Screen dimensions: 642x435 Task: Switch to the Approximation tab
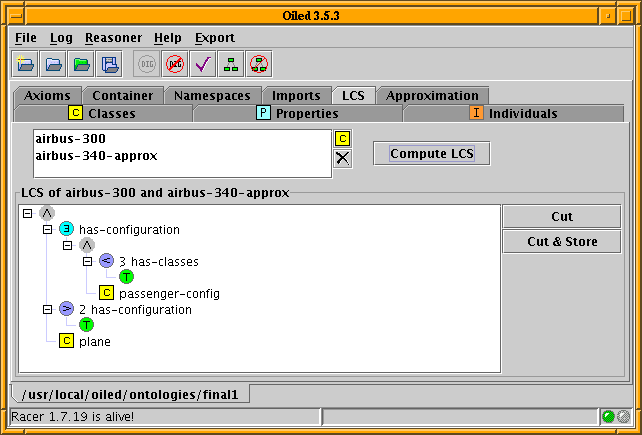(x=432, y=95)
